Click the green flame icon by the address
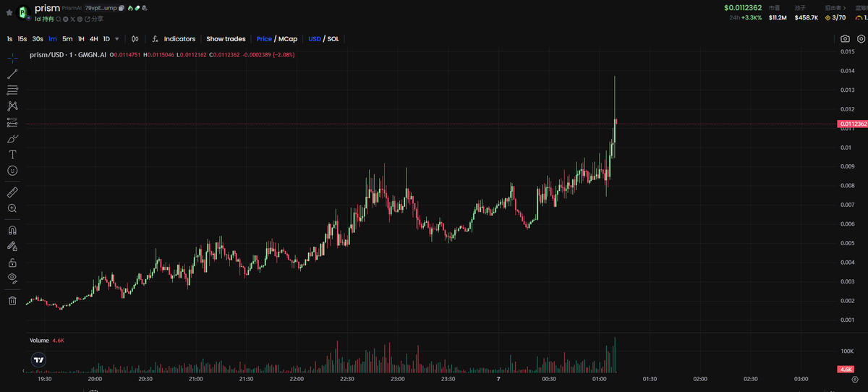 pos(130,8)
